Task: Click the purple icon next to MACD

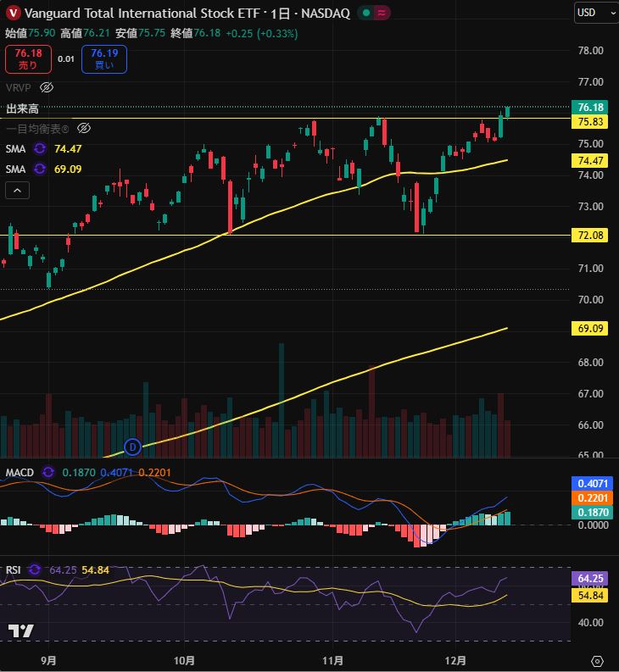Action: 47,472
